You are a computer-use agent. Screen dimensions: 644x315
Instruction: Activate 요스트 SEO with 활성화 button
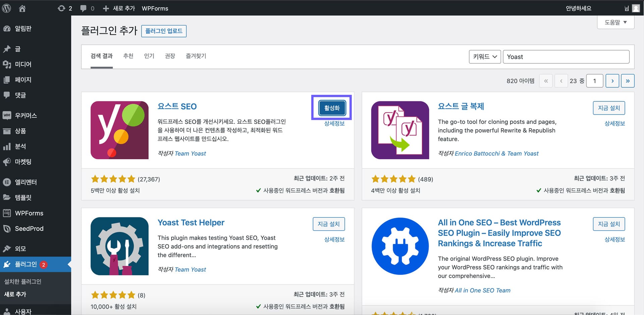(332, 108)
